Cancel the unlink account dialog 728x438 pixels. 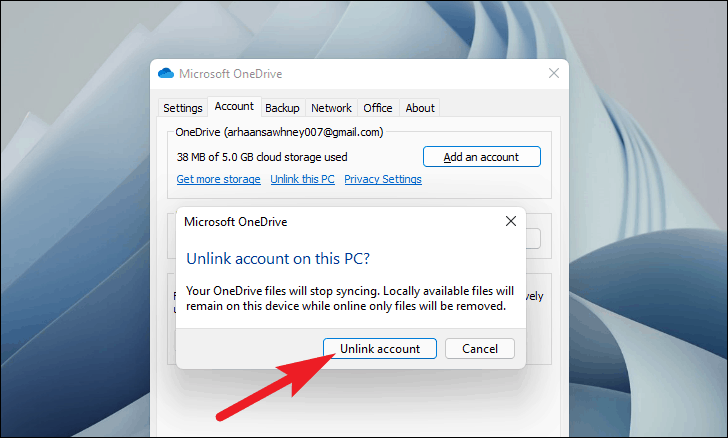coord(480,348)
